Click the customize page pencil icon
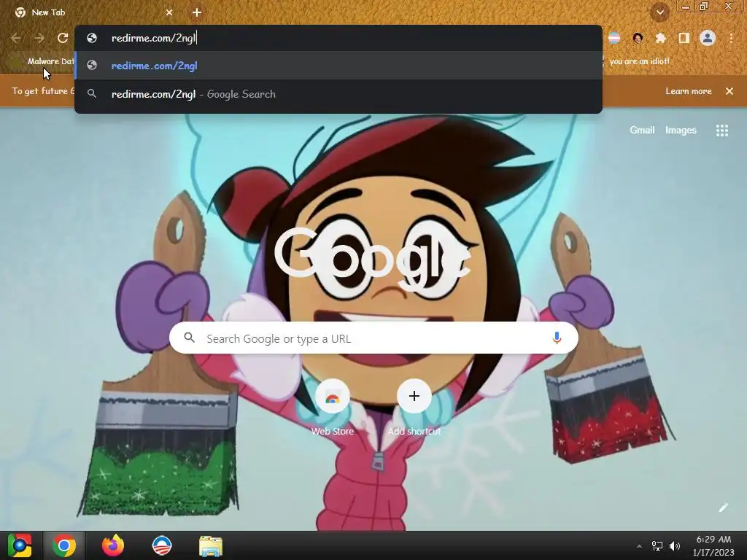This screenshot has height=560, width=747. coord(723,507)
